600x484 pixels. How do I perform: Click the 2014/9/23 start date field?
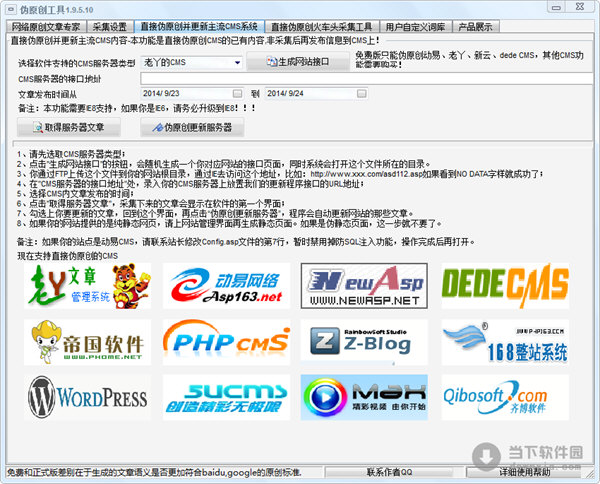(192, 93)
